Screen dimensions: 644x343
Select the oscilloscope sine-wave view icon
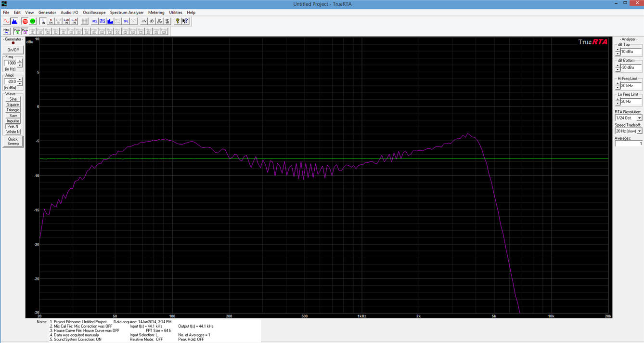(x=7, y=21)
